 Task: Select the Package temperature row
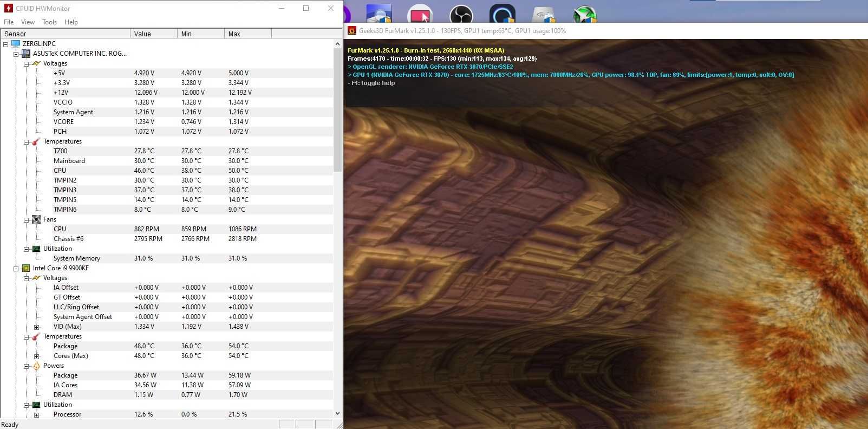click(167, 346)
